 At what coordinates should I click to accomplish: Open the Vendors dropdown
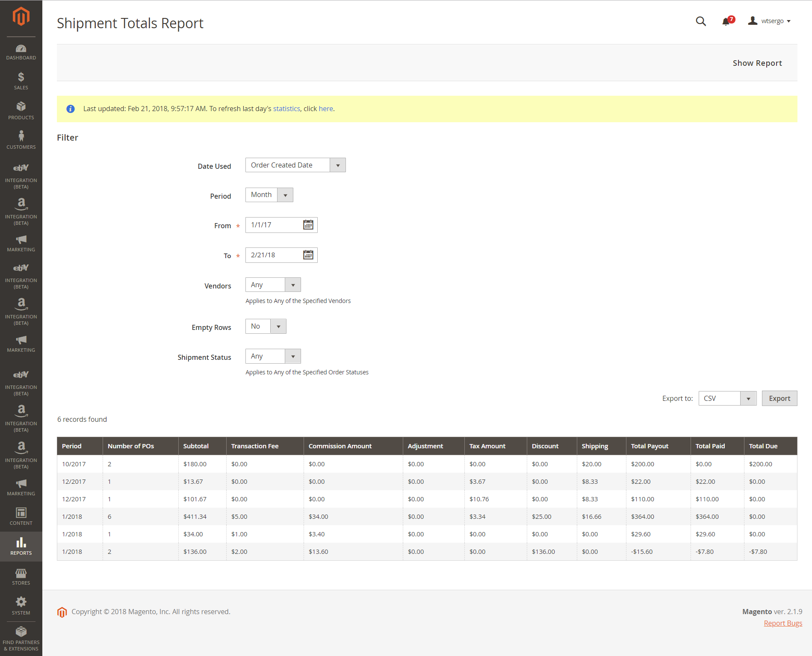(273, 285)
